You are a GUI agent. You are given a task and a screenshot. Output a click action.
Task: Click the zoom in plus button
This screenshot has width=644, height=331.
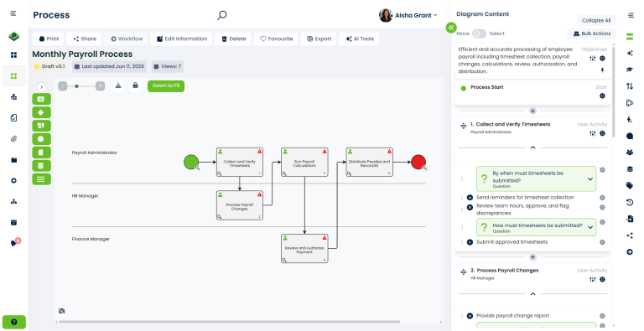[101, 85]
